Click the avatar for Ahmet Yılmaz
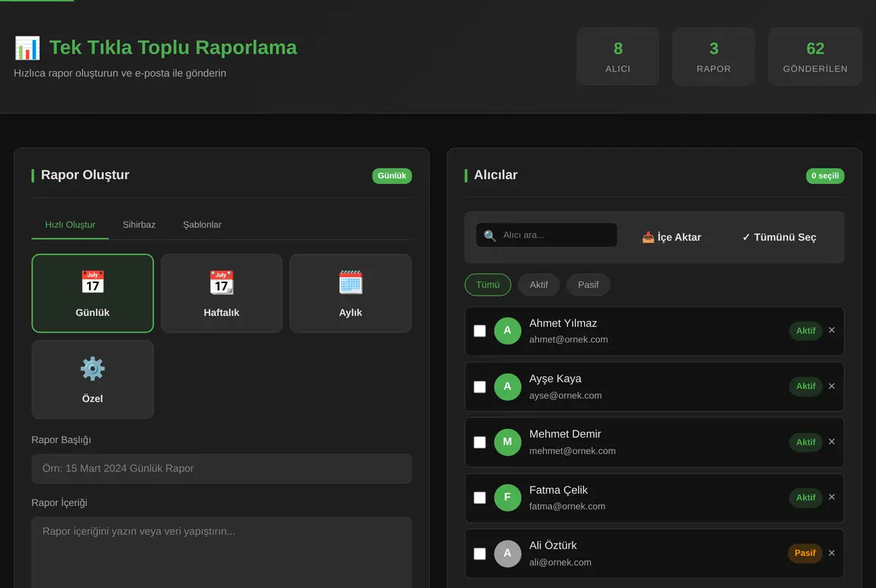 tap(507, 330)
